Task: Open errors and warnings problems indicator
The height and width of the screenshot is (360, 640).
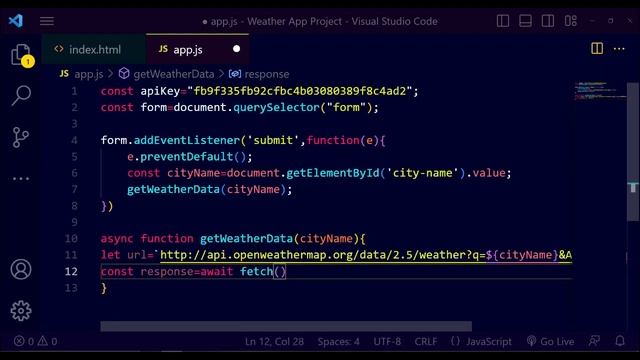Action: pyautogui.click(x=36, y=341)
